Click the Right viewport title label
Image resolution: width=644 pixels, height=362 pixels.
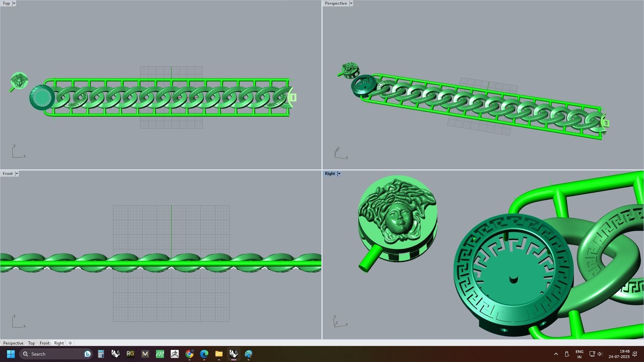point(330,174)
